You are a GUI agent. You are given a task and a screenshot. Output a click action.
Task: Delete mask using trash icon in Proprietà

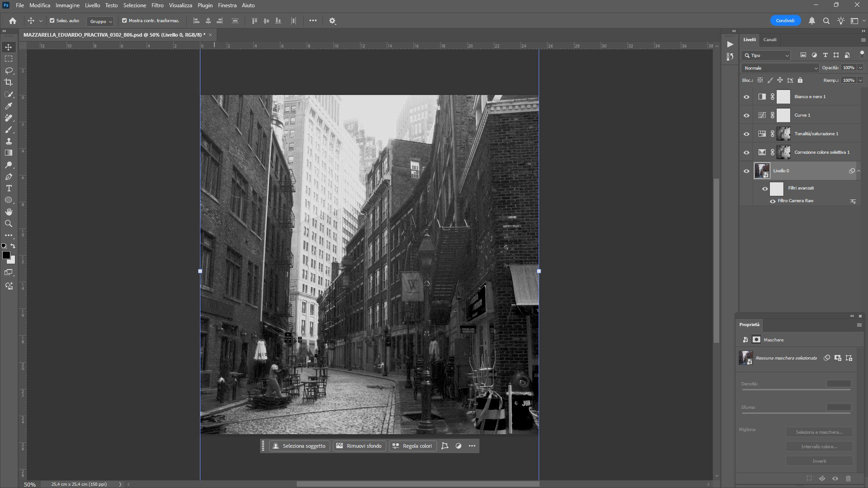(848, 479)
